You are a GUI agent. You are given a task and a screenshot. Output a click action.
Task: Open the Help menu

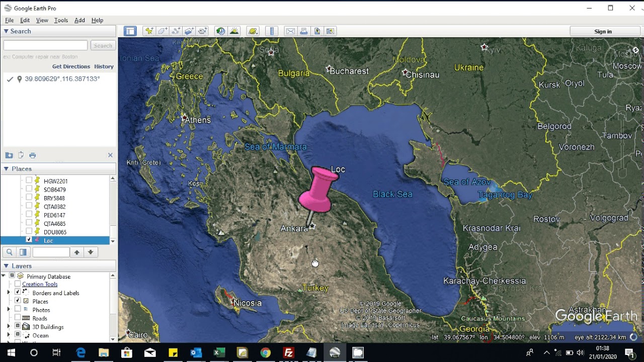[x=97, y=20]
